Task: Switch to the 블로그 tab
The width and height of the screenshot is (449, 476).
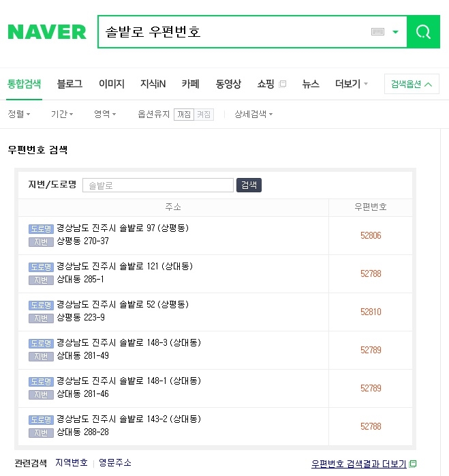Action: 69,84
